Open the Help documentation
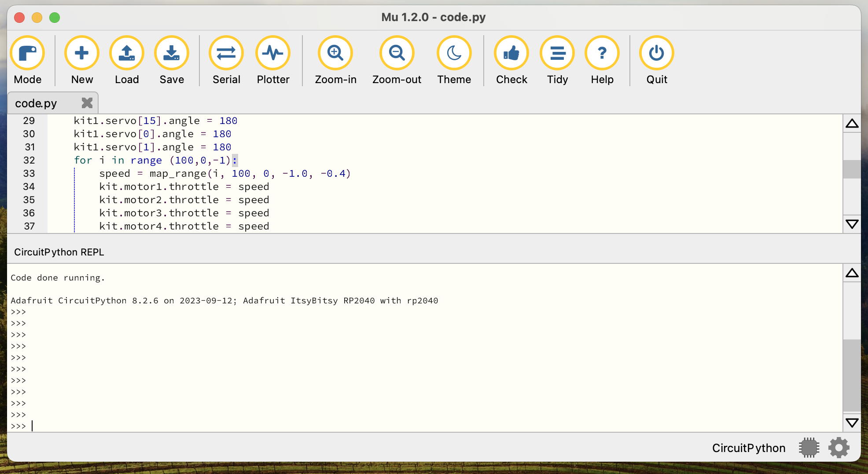868x474 pixels. tap(602, 54)
